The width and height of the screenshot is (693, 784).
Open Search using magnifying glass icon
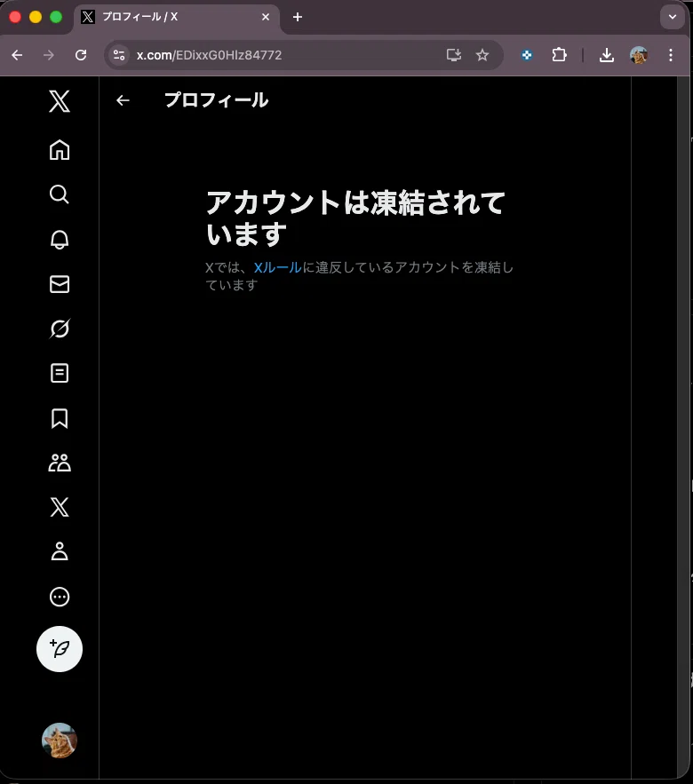point(60,194)
